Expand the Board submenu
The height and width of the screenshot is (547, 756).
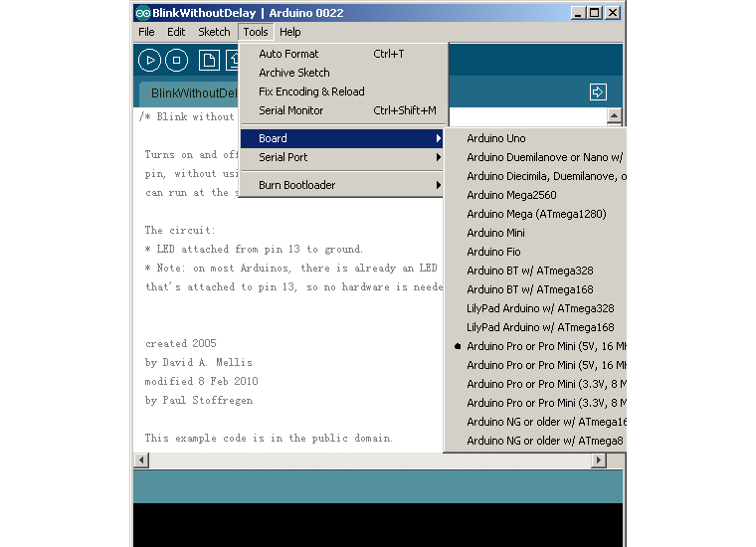point(341,138)
